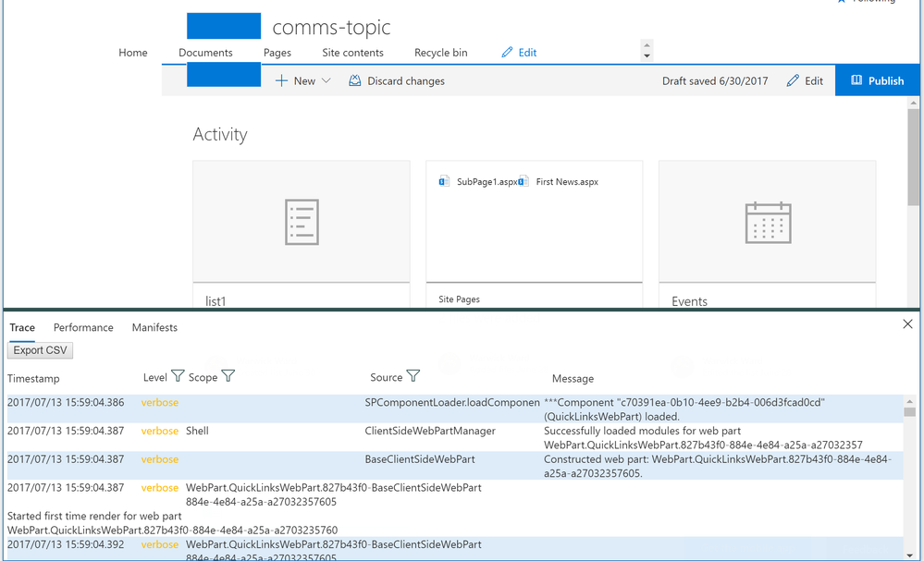Switch to the Trace tab
Screen dimensions: 924x561
22,327
